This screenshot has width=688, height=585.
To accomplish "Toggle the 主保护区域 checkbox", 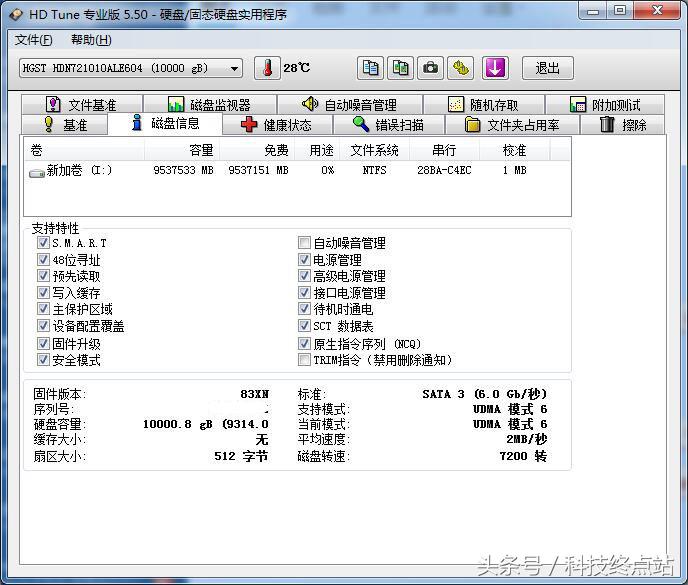I will [x=43, y=309].
